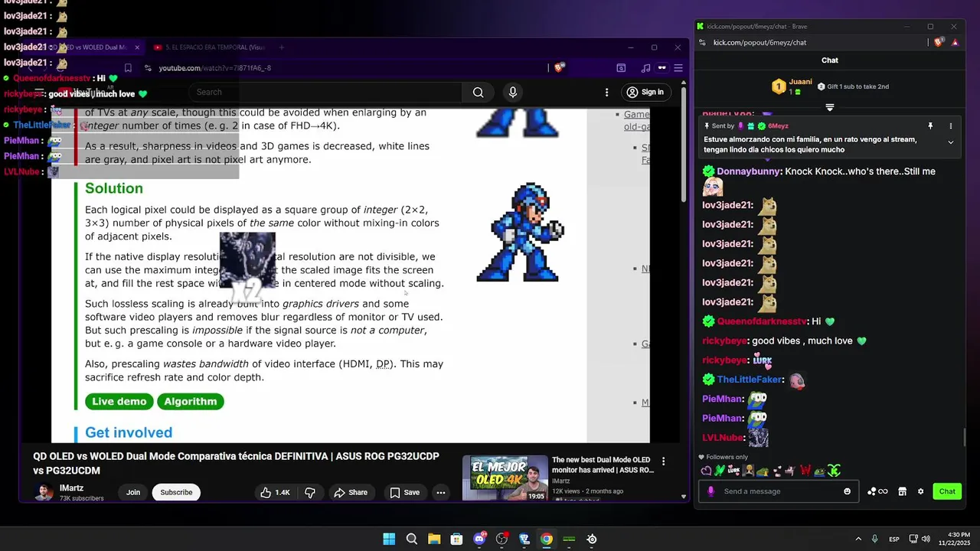
Task: Click username Donnaybunny in chat
Action: tap(750, 171)
